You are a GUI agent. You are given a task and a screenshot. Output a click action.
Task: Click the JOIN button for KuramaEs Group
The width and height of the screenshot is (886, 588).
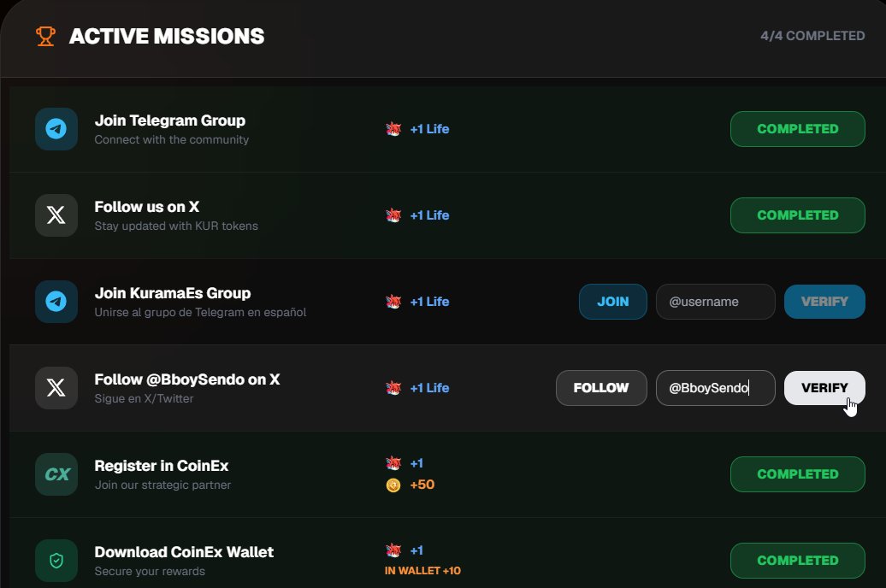pos(613,302)
